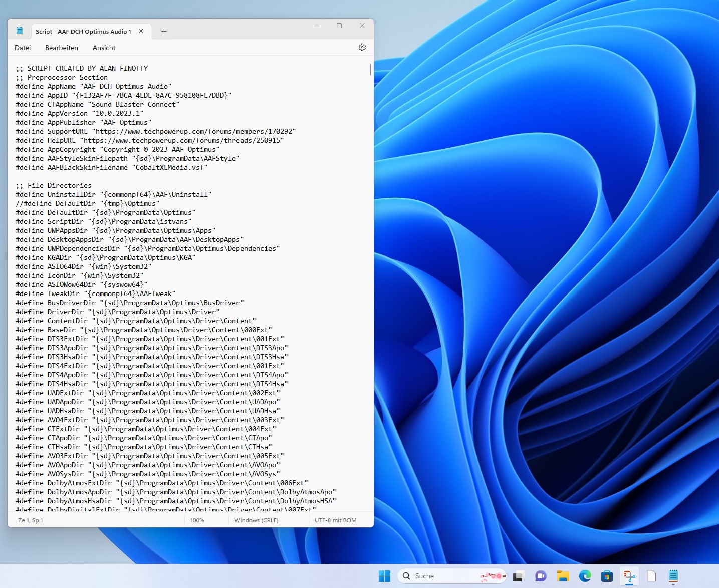Open Task View from the taskbar
719x588 pixels.
pyautogui.click(x=518, y=576)
